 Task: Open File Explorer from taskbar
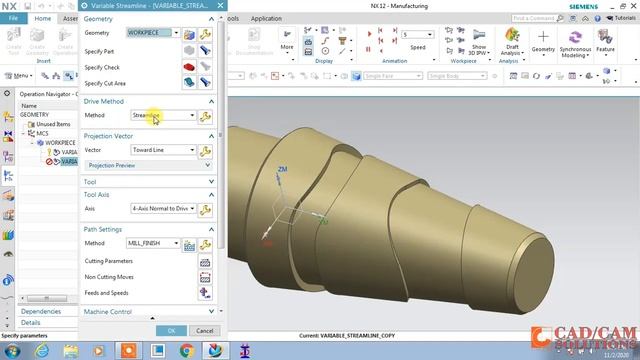click(x=71, y=351)
